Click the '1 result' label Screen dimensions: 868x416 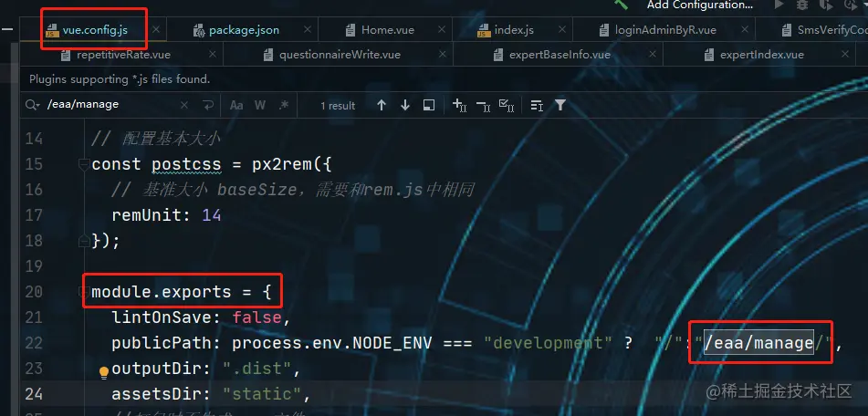click(x=338, y=106)
